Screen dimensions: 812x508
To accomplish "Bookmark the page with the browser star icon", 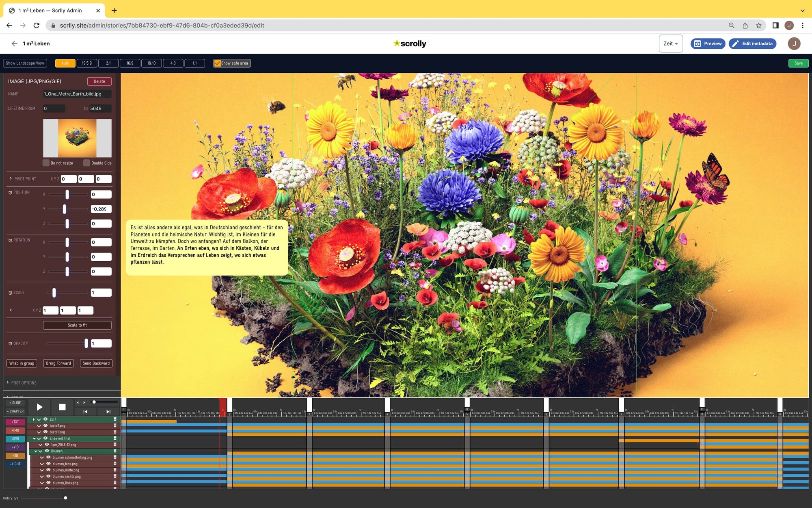I will click(758, 25).
